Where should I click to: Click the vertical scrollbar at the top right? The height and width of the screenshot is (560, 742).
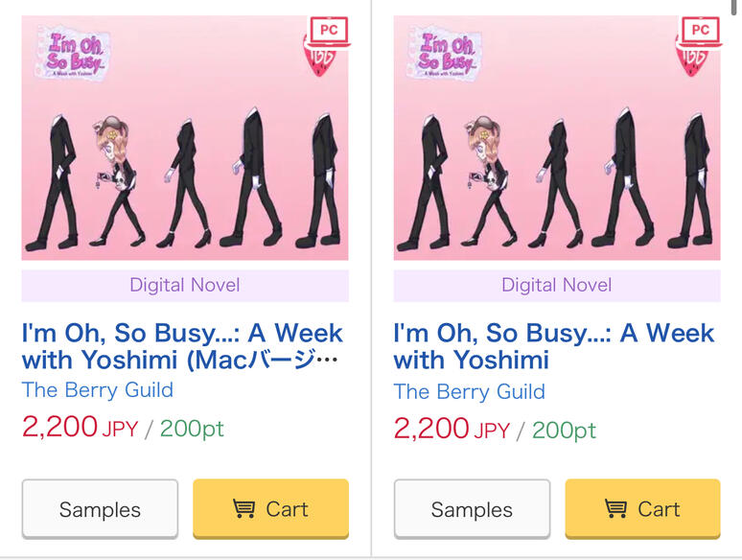734,8
